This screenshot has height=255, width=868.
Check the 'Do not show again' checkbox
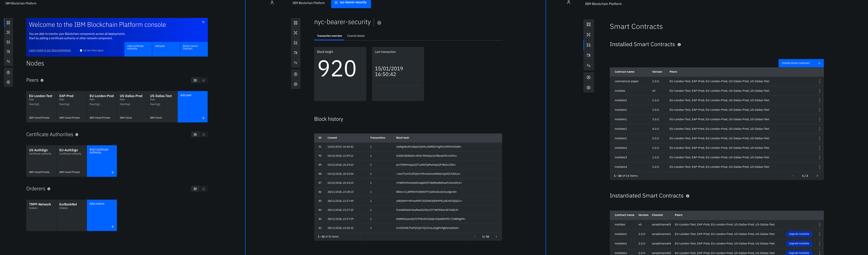[81, 50]
